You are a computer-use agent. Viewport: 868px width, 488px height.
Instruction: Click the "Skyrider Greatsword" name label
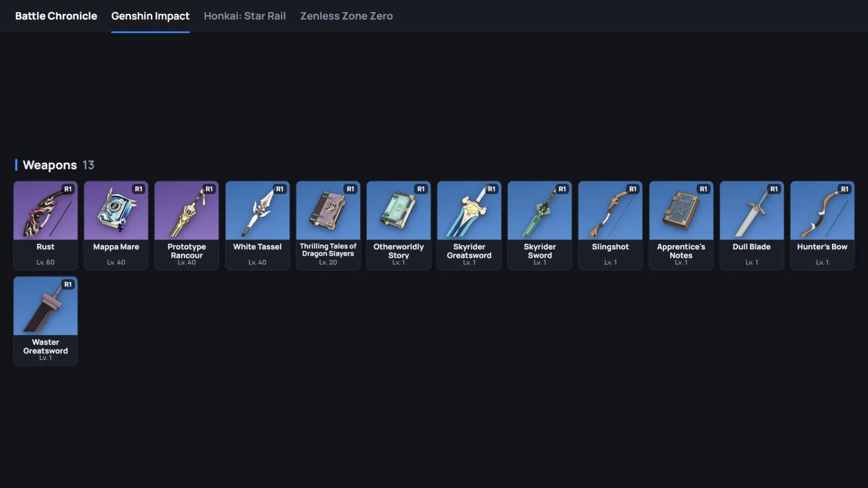click(x=469, y=251)
